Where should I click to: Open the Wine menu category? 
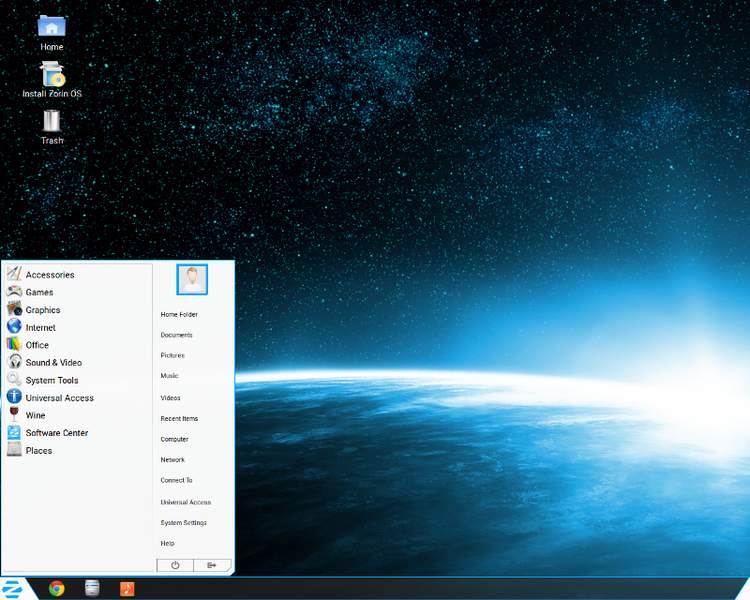(35, 415)
